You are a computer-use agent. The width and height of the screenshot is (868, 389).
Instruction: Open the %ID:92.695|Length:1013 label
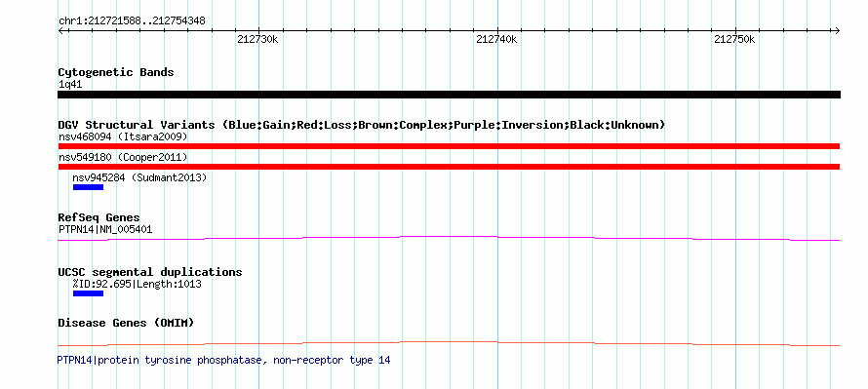coord(137,284)
